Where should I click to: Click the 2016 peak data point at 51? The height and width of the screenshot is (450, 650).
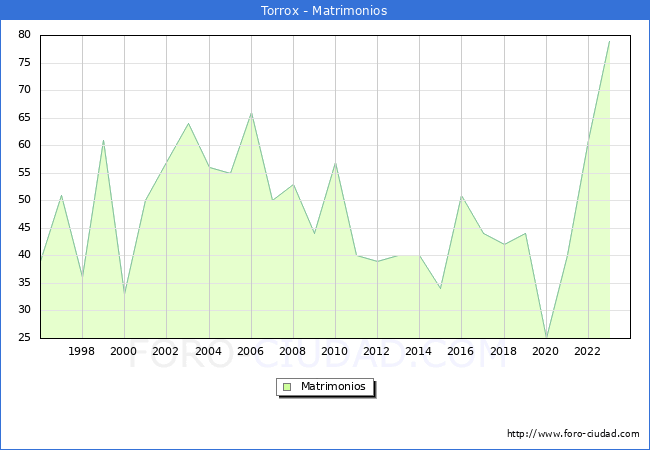click(461, 196)
